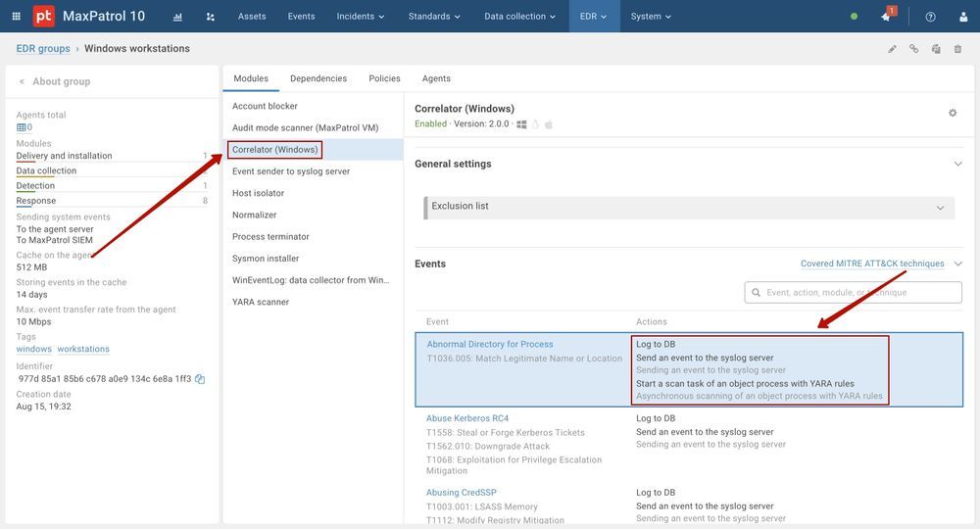The image size is (980, 529).
Task: Delete the group using trash icon
Action: [957, 49]
